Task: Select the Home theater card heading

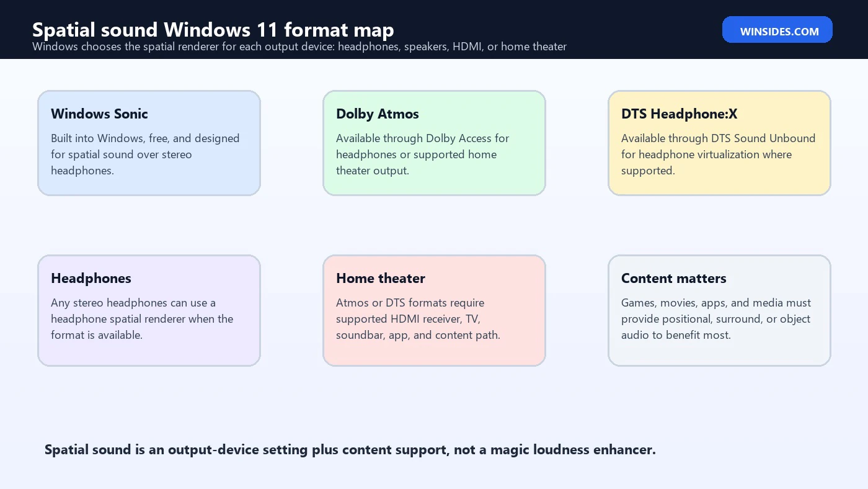Action: pos(380,278)
